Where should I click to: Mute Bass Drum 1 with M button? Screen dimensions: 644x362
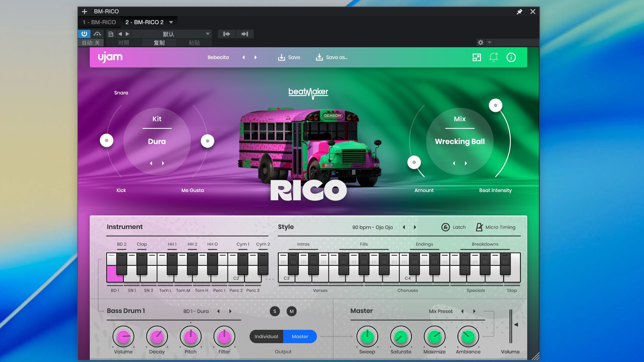[291, 311]
